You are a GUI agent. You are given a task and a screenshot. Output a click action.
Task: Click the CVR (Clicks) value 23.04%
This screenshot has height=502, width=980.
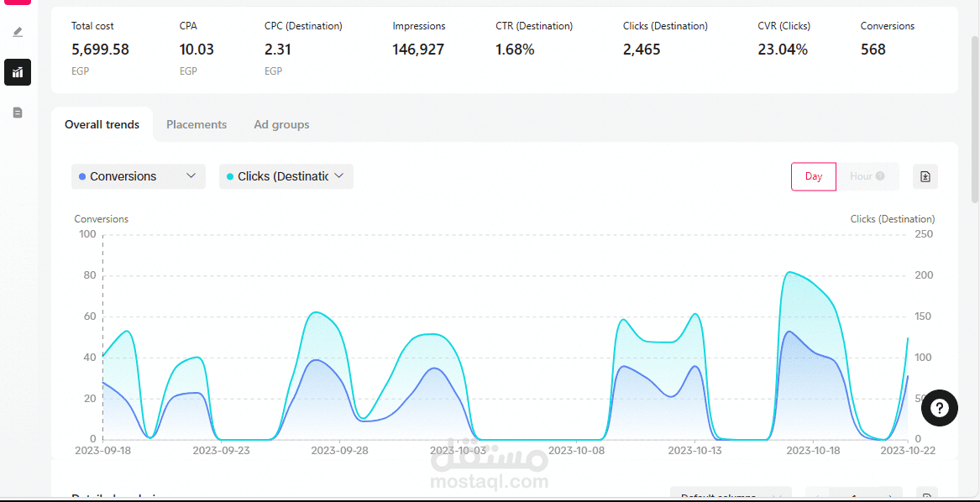pos(783,50)
